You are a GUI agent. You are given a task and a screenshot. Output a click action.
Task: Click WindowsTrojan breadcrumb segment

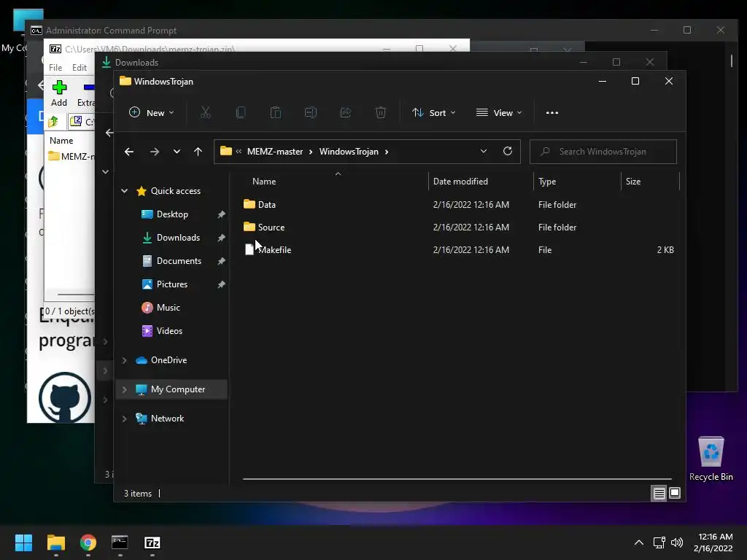coord(349,152)
